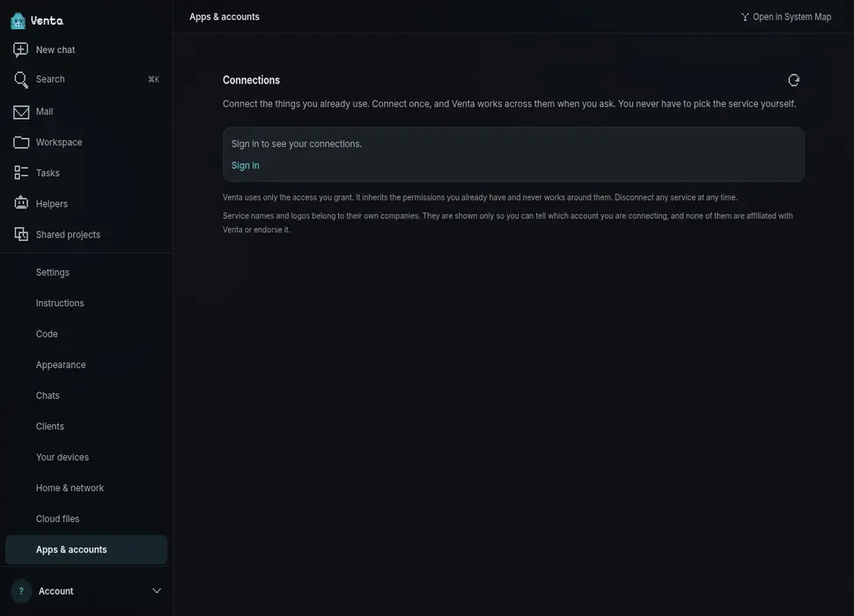Open the Mail envelope icon

(21, 112)
